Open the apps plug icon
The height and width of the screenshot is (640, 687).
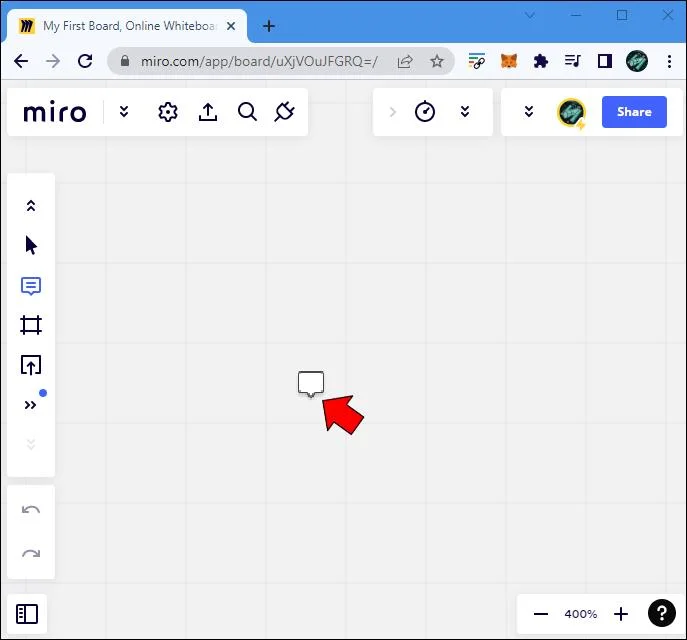point(284,112)
